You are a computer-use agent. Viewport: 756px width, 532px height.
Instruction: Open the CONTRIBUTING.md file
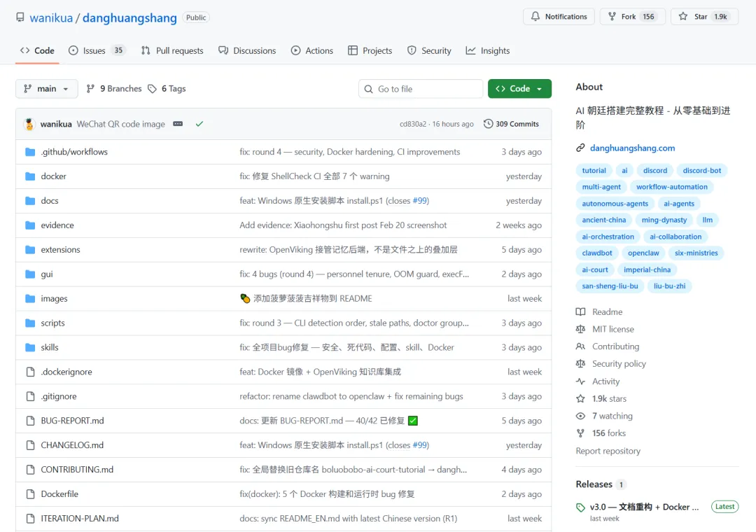77,470
